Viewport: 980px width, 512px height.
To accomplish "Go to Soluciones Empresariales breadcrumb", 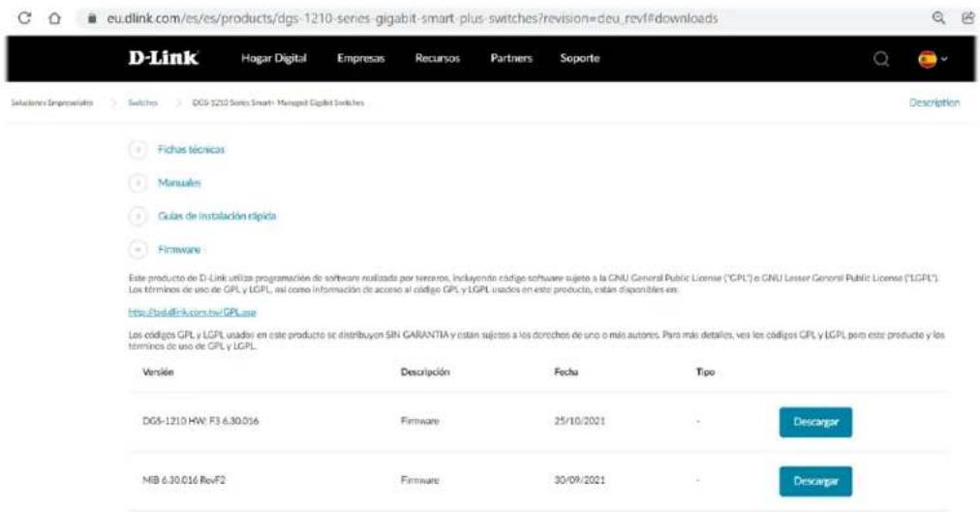I will 52,103.
